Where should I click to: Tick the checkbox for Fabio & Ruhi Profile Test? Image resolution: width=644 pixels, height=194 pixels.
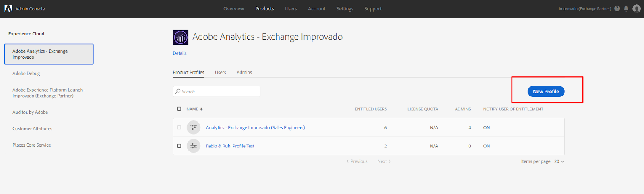(179, 146)
